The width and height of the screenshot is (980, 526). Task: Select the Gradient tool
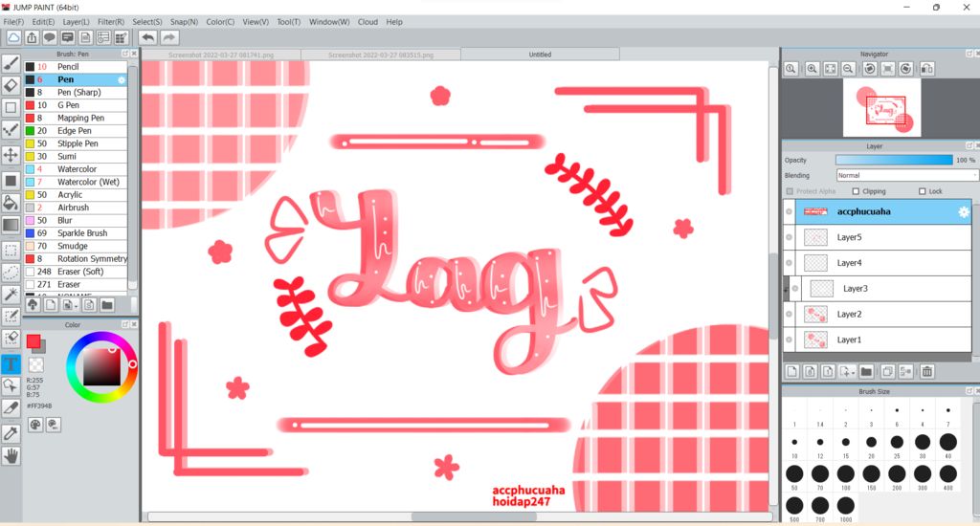[11, 225]
